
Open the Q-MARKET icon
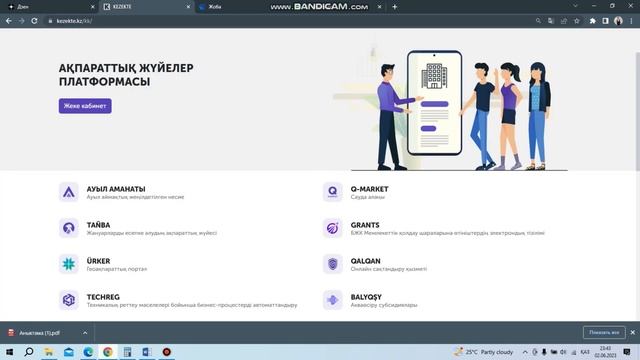point(333,192)
